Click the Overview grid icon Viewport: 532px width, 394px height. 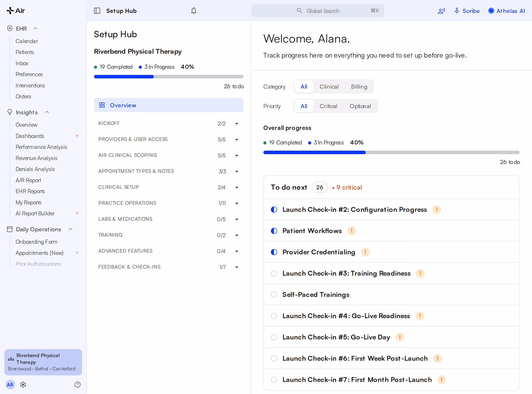pyautogui.click(x=102, y=105)
